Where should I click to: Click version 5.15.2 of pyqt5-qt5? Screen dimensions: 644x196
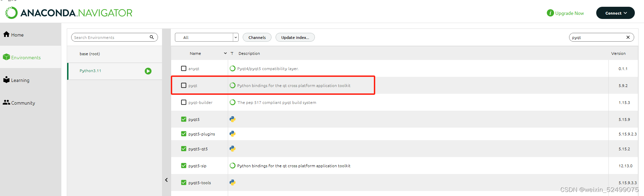pyautogui.click(x=624, y=149)
